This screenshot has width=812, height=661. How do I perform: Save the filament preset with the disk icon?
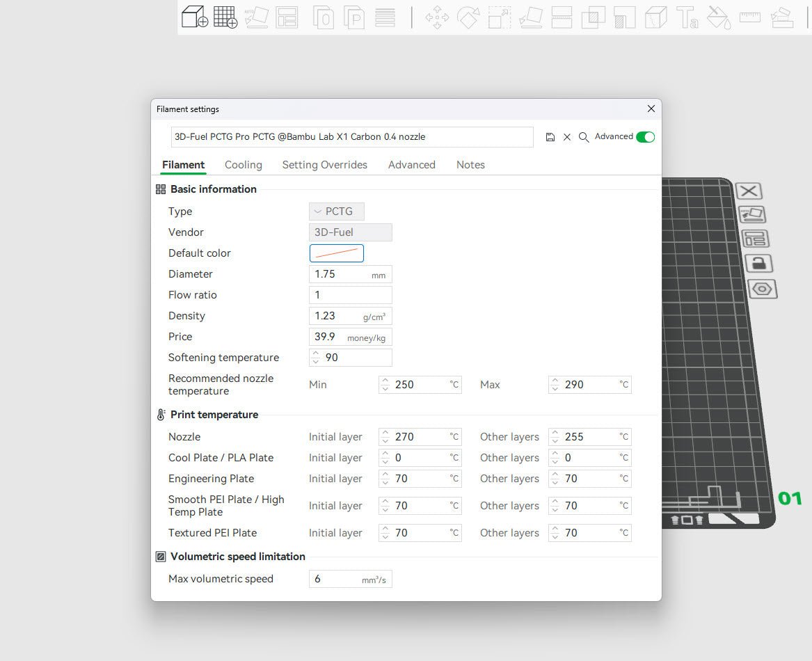coord(550,137)
